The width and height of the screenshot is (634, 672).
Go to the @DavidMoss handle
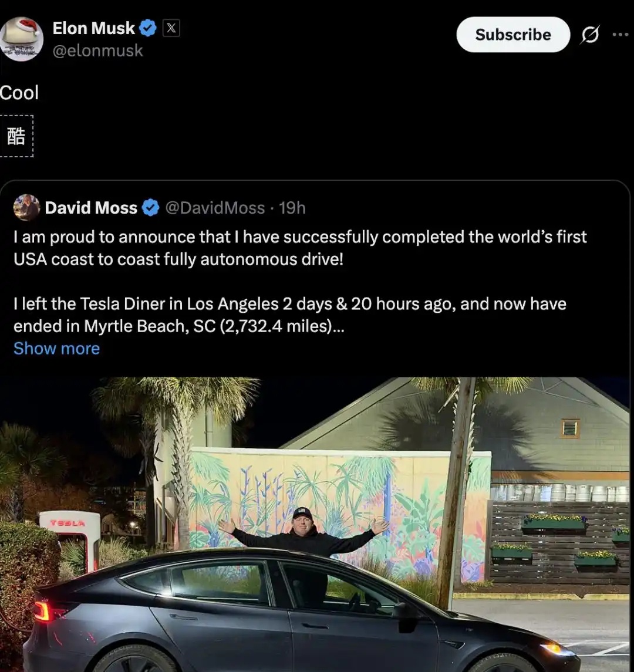(215, 208)
